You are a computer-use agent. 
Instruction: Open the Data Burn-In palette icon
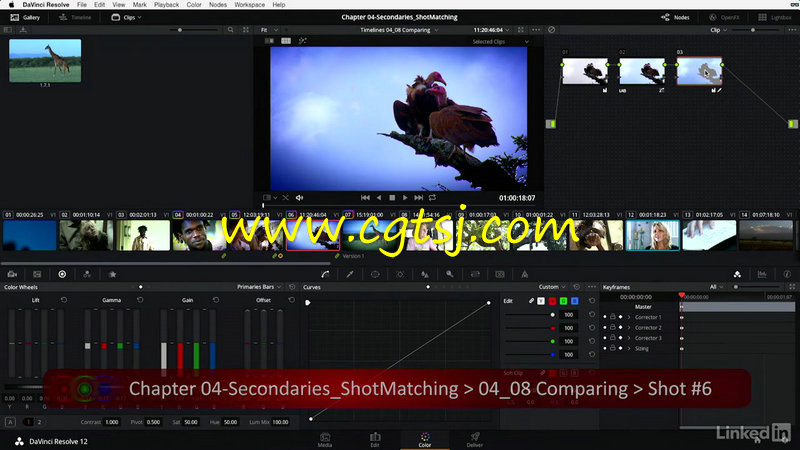pyautogui.click(x=524, y=274)
